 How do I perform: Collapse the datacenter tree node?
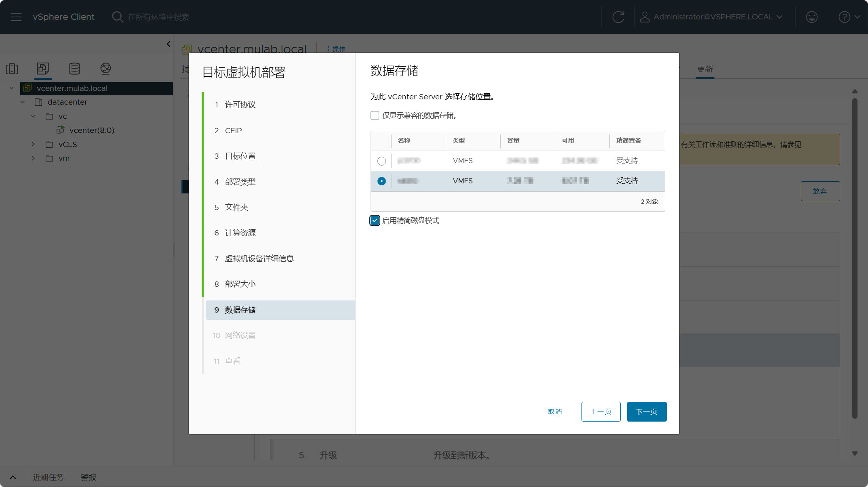coord(23,102)
